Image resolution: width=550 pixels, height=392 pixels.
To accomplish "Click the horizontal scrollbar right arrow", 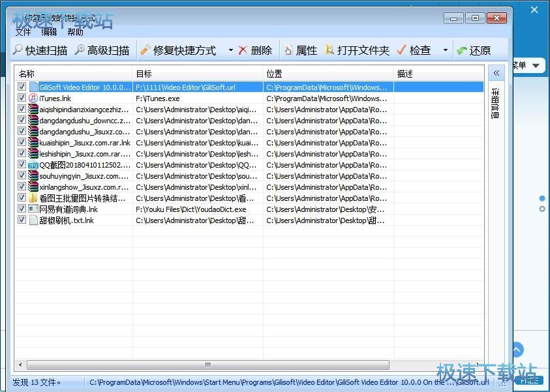I will click(478, 365).
